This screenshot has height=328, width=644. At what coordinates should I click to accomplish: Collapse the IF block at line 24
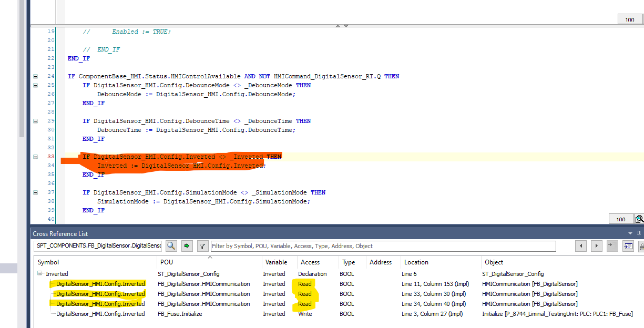coord(35,76)
